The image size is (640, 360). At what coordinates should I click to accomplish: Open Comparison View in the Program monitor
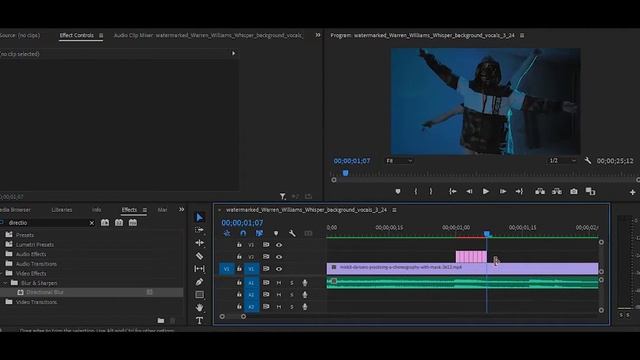(x=590, y=191)
